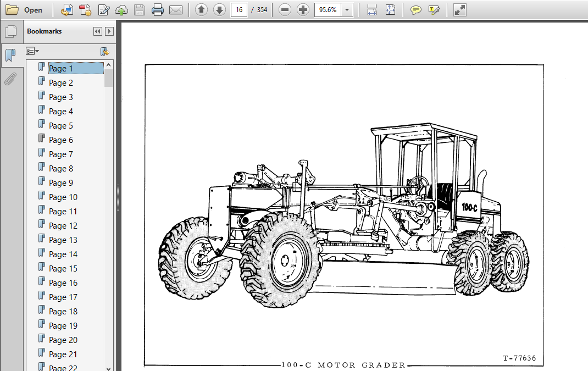Click the fit full page icon

tap(390, 10)
